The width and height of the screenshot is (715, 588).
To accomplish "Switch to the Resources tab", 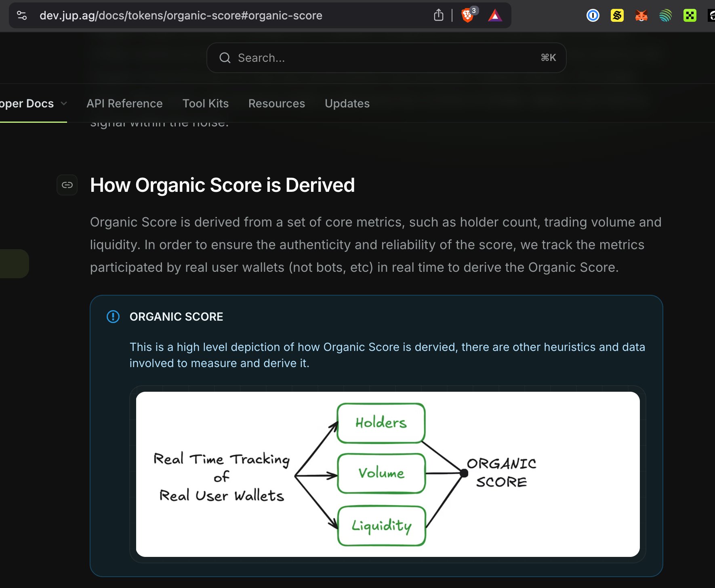I will pyautogui.click(x=277, y=104).
